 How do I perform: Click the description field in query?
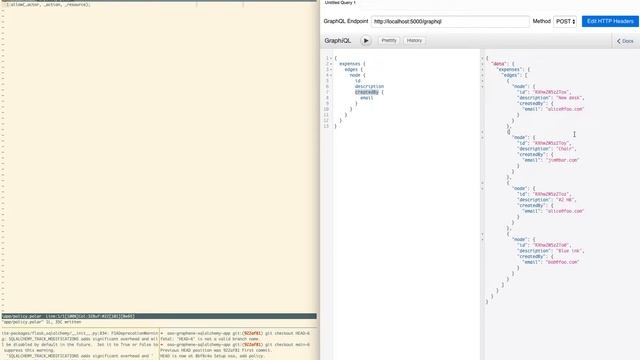(x=369, y=87)
